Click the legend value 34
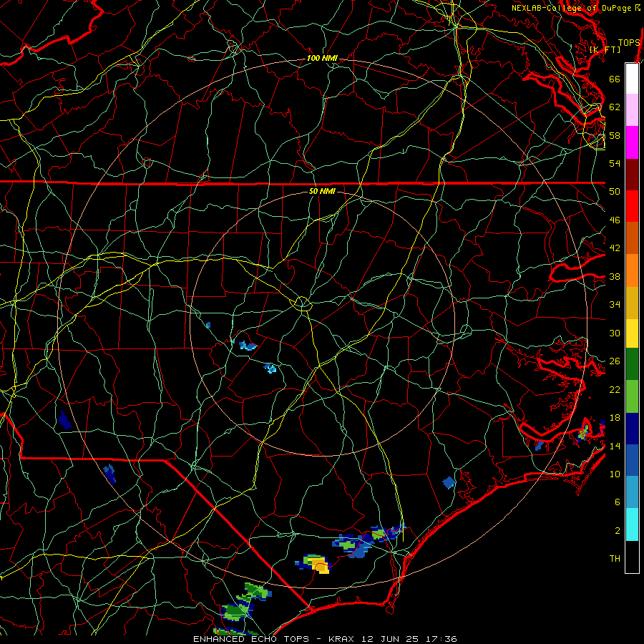This screenshot has height=644, width=644. click(615, 305)
